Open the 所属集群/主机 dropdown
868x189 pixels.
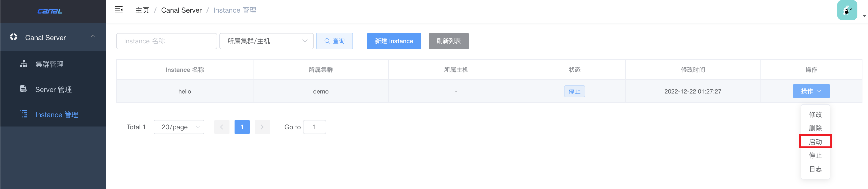coord(266,41)
